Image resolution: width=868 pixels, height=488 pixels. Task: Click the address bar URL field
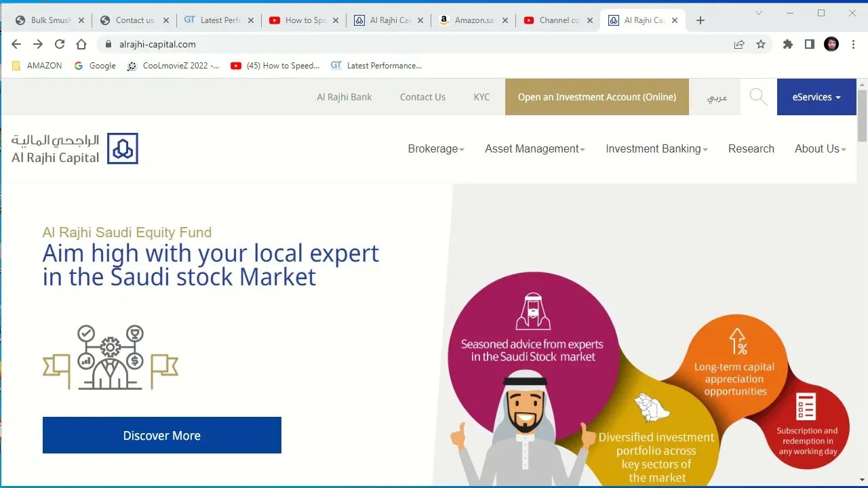tap(414, 44)
